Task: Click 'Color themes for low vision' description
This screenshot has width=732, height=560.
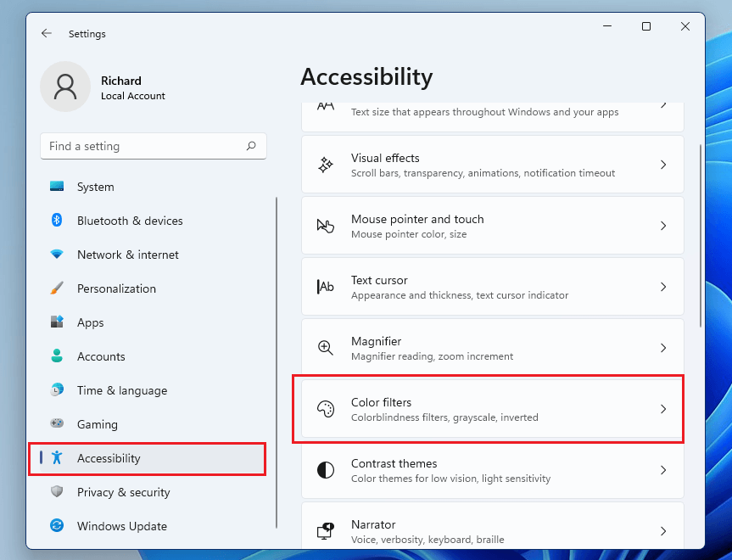Action: [x=450, y=479]
